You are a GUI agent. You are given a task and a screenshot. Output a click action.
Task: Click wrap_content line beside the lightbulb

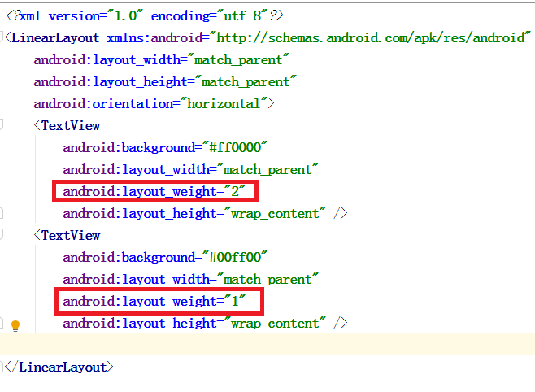pos(205,323)
